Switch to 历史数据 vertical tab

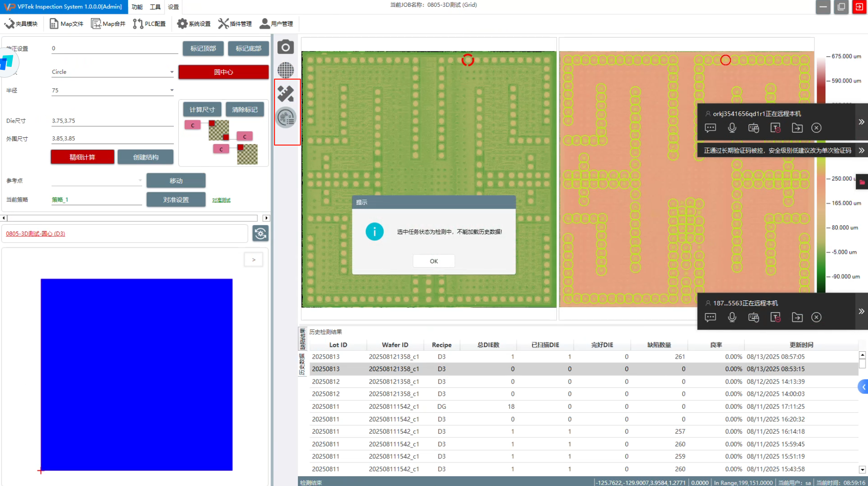302,364
